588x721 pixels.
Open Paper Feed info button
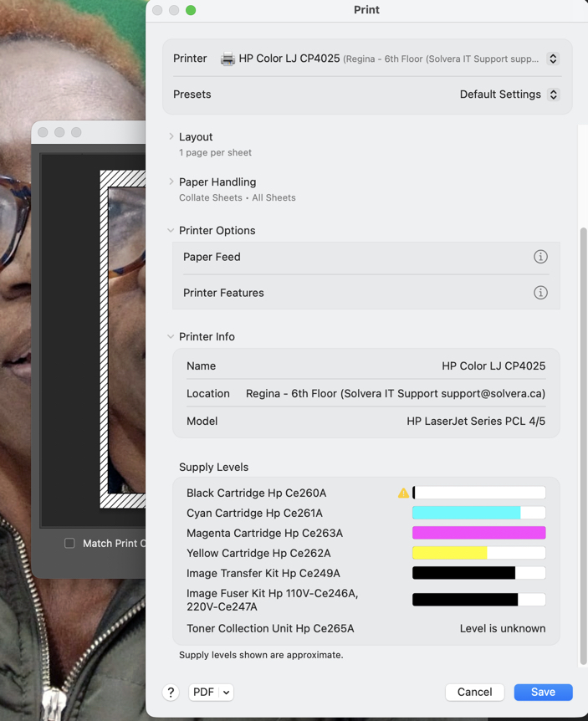point(540,257)
